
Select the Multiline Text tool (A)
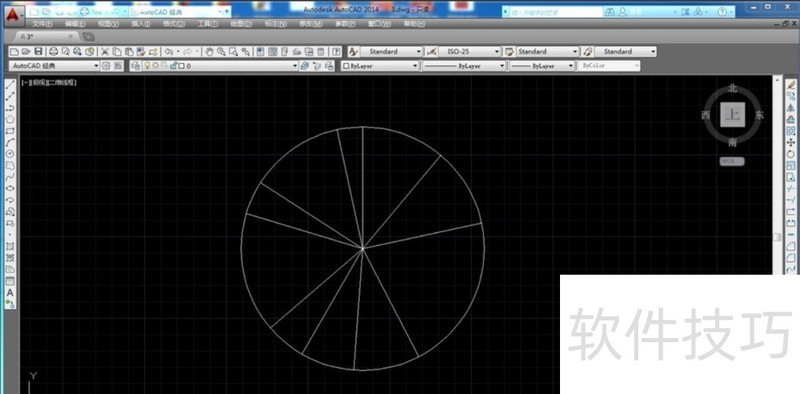pyautogui.click(x=10, y=292)
